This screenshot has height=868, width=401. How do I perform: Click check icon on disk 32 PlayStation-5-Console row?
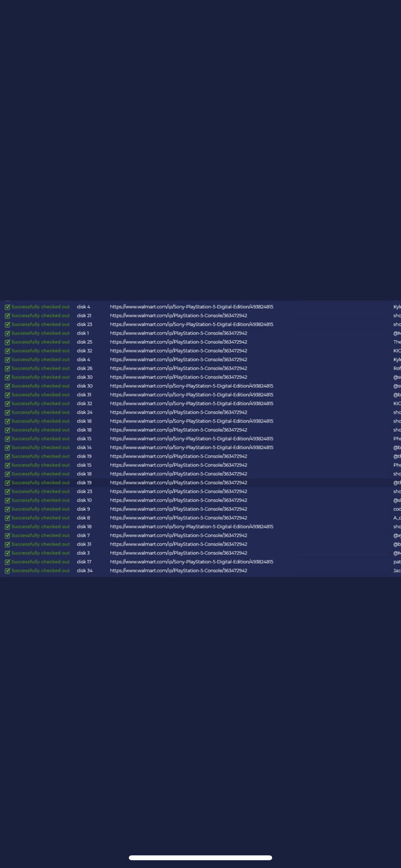(7, 351)
